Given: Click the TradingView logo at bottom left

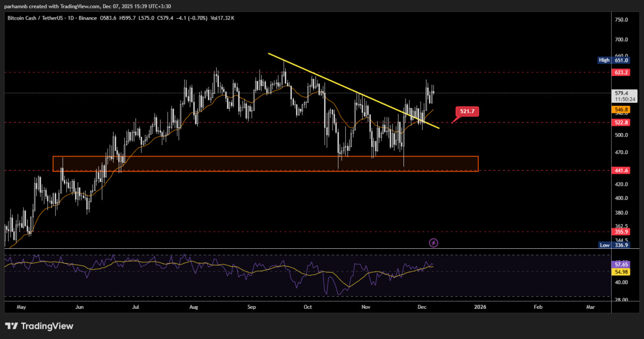Looking at the screenshot, I should click(39, 326).
